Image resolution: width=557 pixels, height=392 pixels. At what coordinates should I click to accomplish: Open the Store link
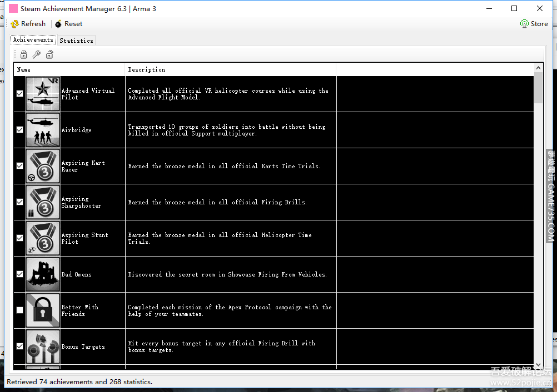(x=534, y=24)
